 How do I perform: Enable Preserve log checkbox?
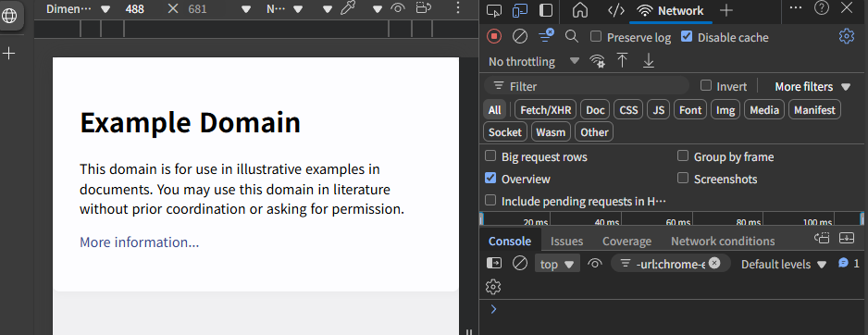pyautogui.click(x=596, y=37)
